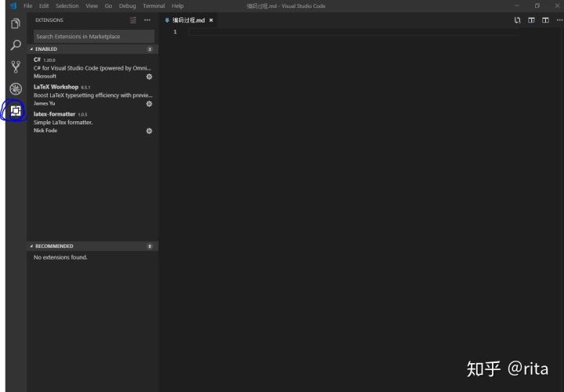Click the Nick Fode publisher name

coord(45,131)
